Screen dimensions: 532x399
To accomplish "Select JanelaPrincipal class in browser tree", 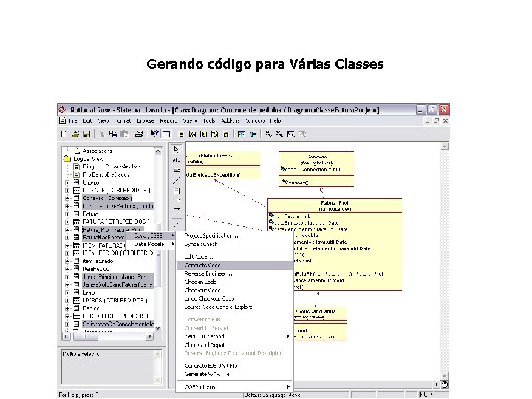I will (x=117, y=277).
